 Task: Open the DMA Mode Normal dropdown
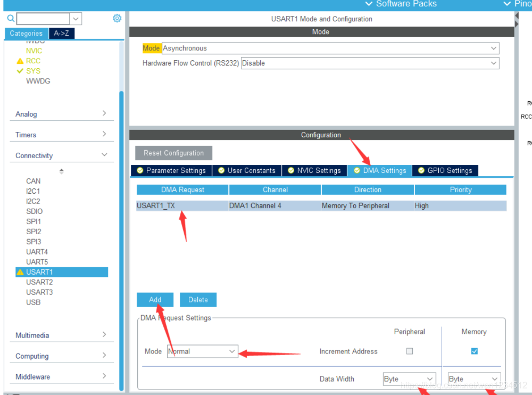pyautogui.click(x=202, y=351)
